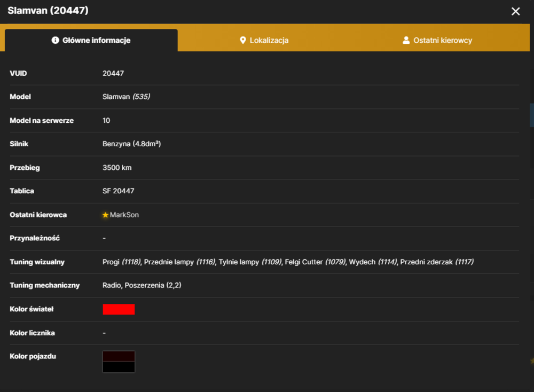The height and width of the screenshot is (392, 534).
Task: Click the Felgi Cutter (1079) tuning entry
Action: point(316,262)
